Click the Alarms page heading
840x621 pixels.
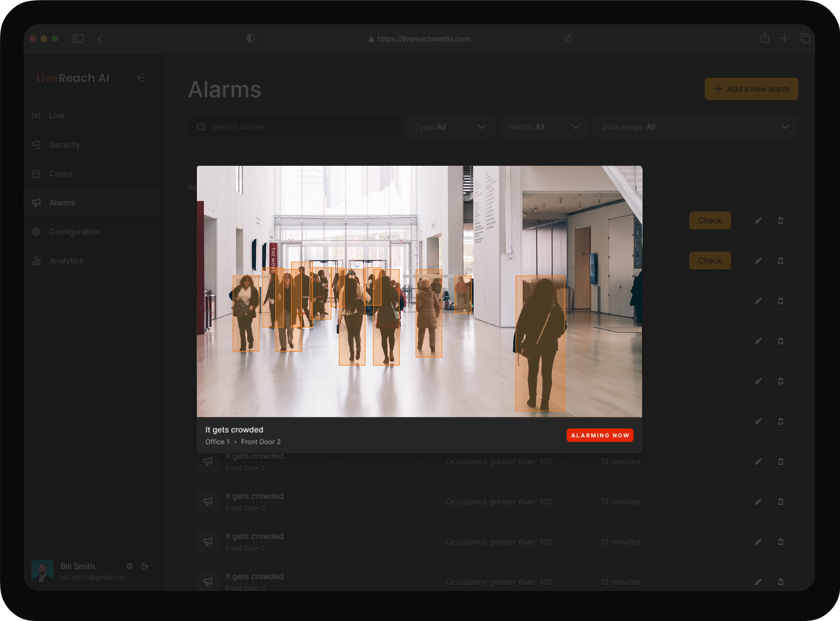pyautogui.click(x=225, y=90)
